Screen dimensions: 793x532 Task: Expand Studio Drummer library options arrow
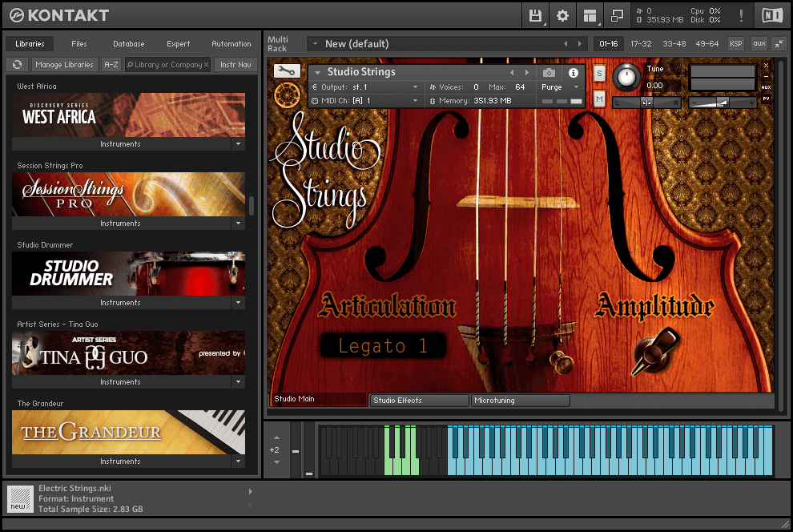238,303
